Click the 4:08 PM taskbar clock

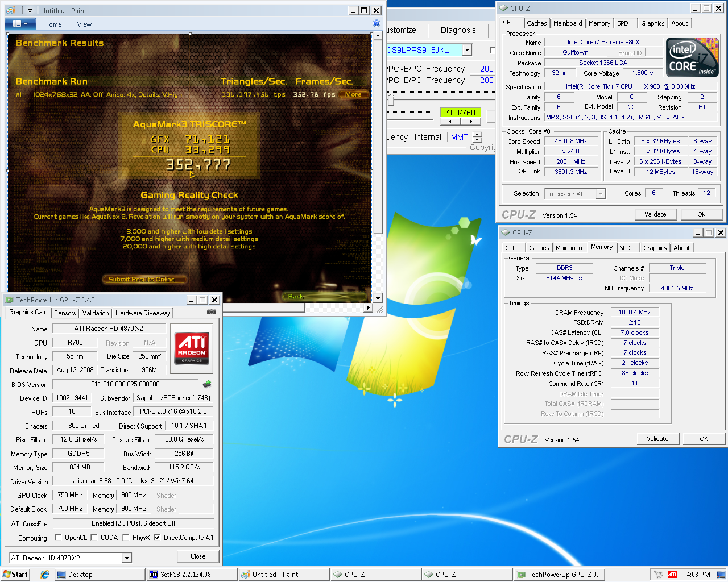click(698, 575)
